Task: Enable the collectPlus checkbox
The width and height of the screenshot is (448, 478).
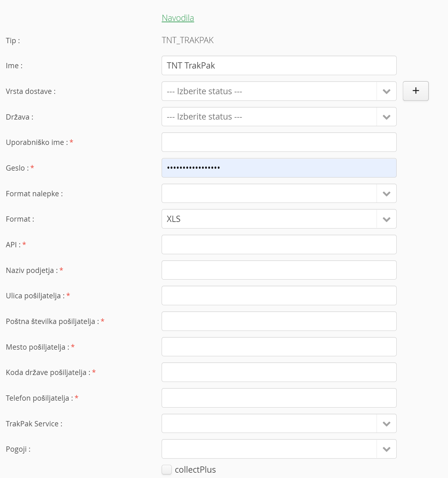Action: pyautogui.click(x=167, y=470)
